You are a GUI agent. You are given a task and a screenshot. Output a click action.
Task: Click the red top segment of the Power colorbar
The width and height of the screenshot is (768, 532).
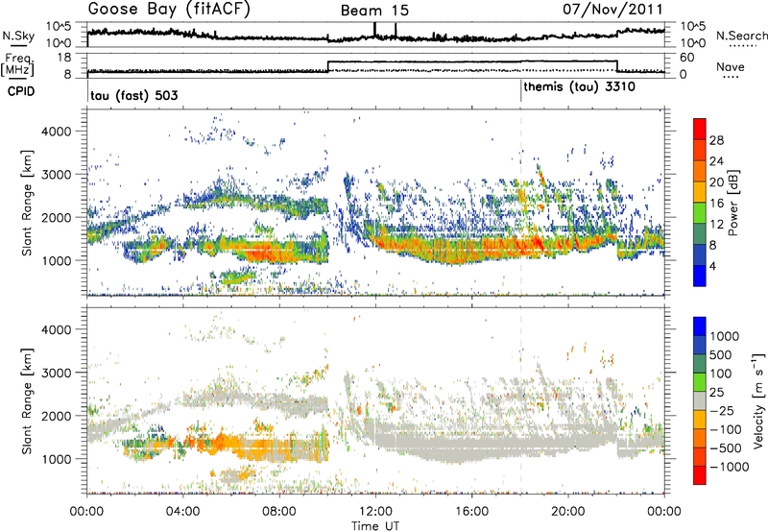coord(700,129)
